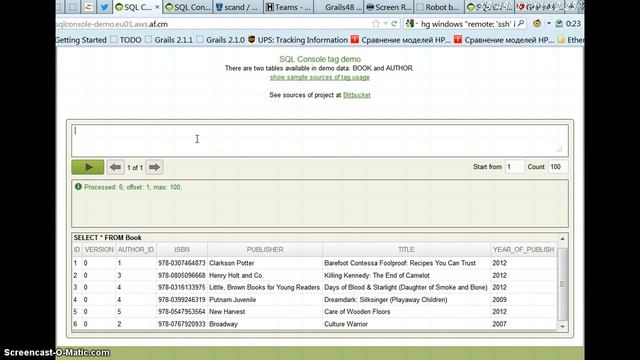Click 'show sample sources of tag usage' link
640x360 pixels.
pos(320,77)
